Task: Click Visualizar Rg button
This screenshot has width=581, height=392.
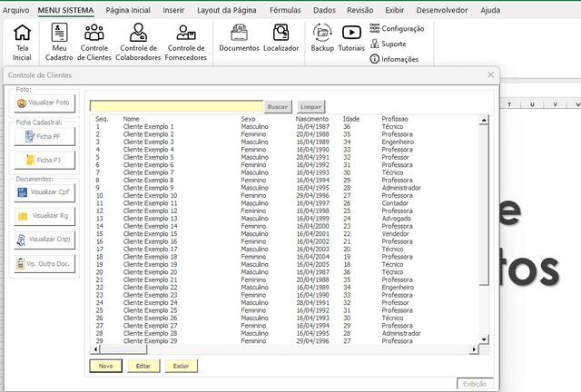Action: point(44,216)
